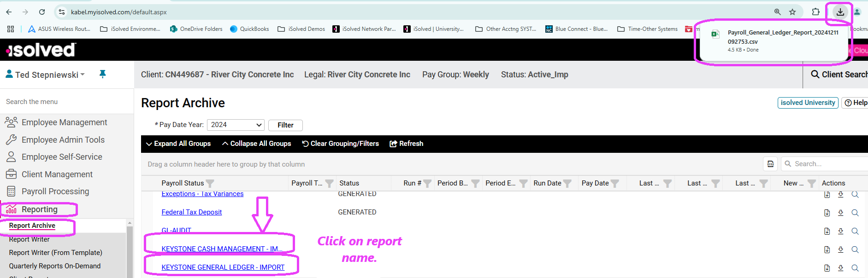The width and height of the screenshot is (868, 278).
Task: Open the browser downloads icon
Action: (840, 12)
